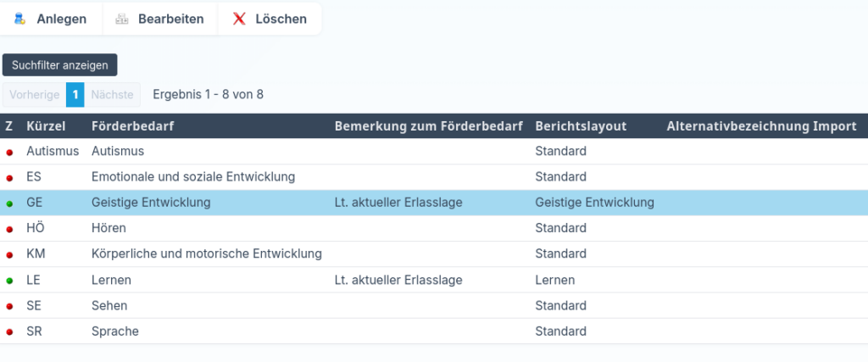Click the Nächste pagination link

click(x=112, y=94)
